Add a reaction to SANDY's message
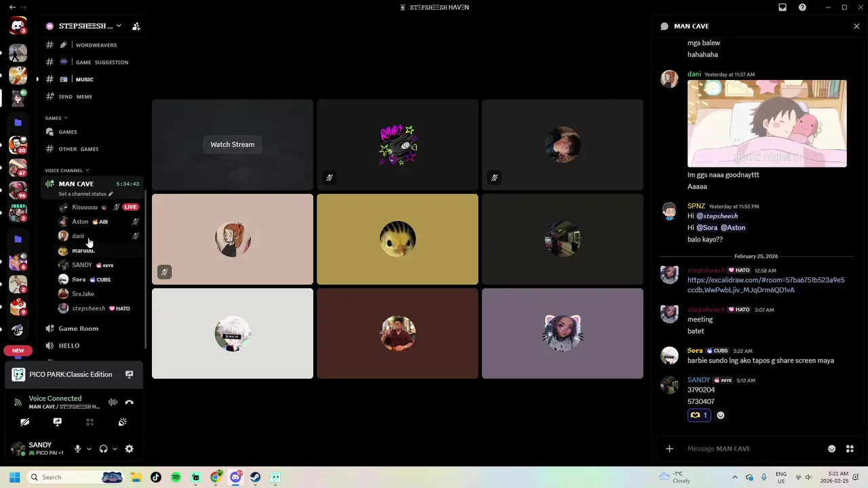Screen dimensions: 868x488 pyautogui.click(x=721, y=415)
